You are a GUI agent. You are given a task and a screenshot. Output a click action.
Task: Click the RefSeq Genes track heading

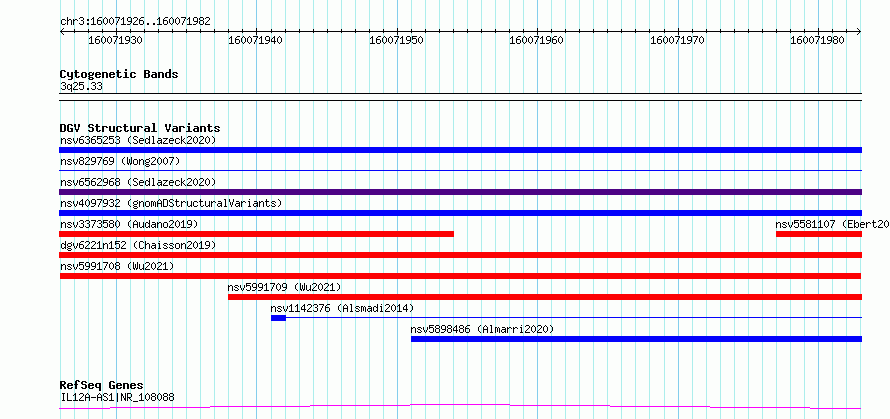coord(102,386)
